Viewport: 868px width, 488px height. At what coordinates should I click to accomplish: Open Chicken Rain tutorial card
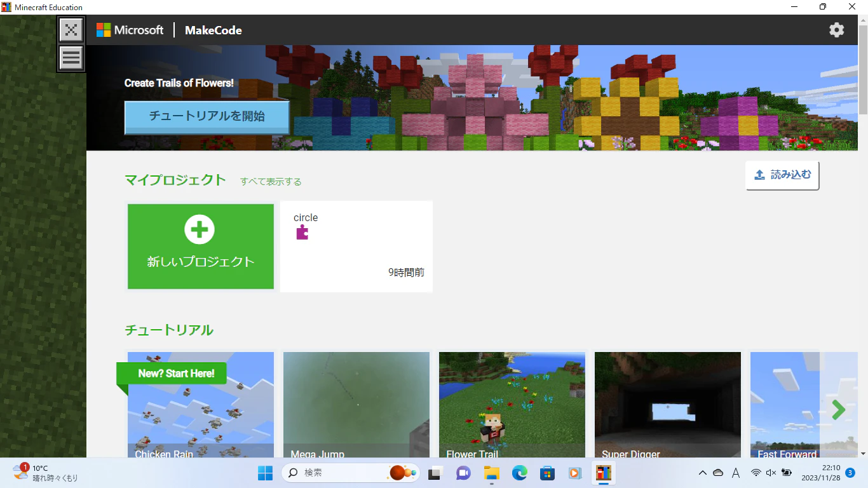click(x=201, y=405)
